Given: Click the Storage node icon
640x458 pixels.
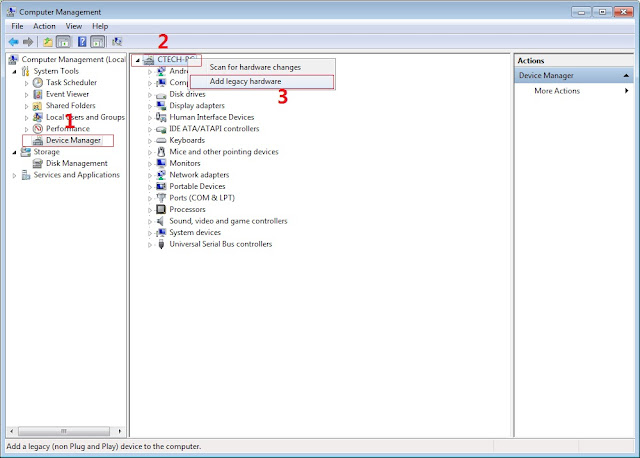Looking at the screenshot, I should click(26, 152).
